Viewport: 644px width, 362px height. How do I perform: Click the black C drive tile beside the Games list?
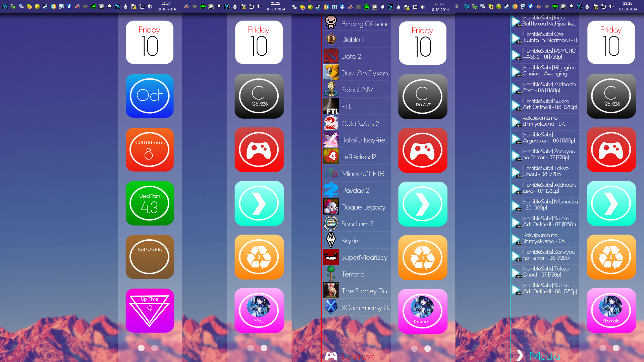(x=423, y=97)
